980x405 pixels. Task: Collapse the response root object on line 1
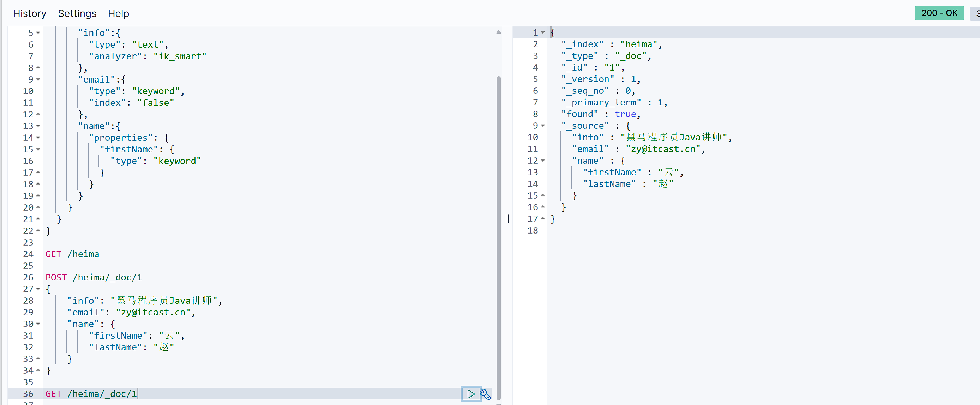pyautogui.click(x=543, y=33)
